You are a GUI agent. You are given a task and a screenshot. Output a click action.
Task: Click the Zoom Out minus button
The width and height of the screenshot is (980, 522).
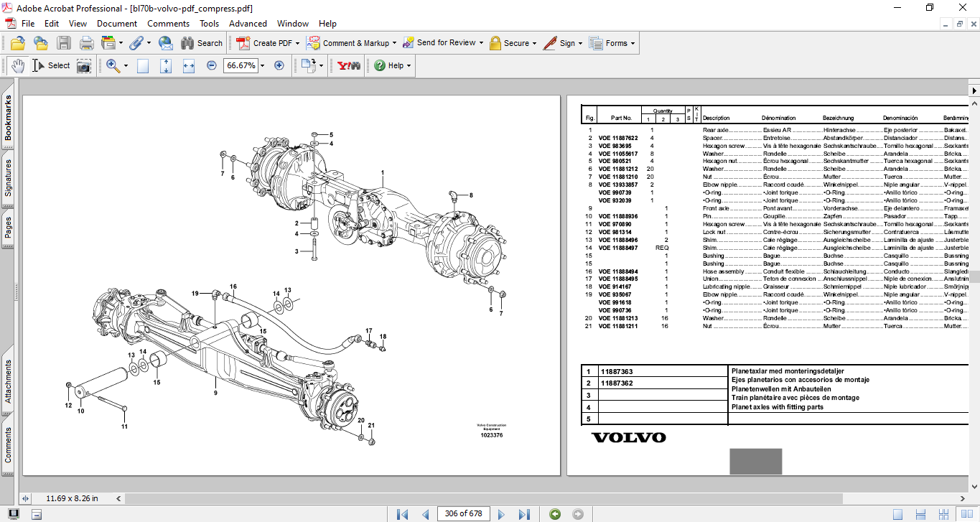coord(211,65)
